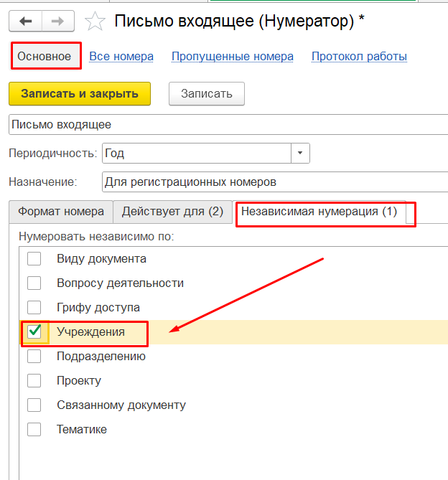Viewport: 448px width, 480px height.
Task: Click the forward arrow navigation icon
Action: point(57,21)
